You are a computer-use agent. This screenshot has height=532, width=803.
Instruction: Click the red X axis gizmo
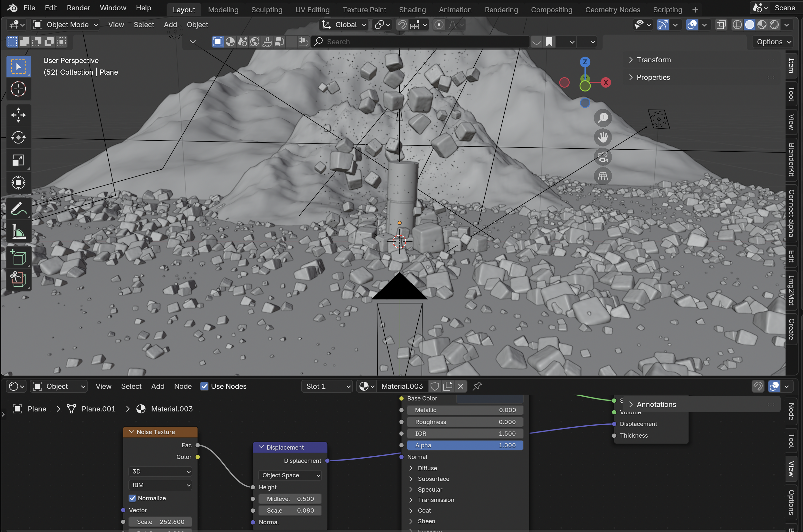(605, 82)
